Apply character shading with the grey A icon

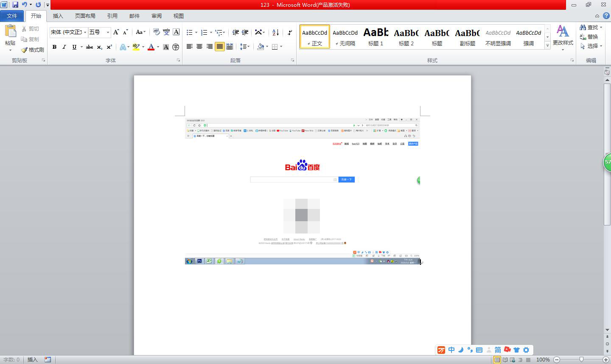pyautogui.click(x=166, y=47)
